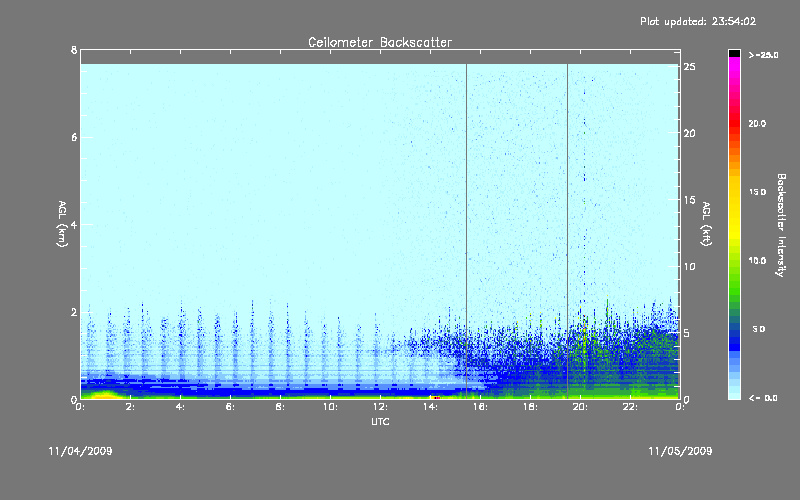Click the "20:" hour tick on UTC axis
This screenshot has height=500, width=800.
click(580, 407)
